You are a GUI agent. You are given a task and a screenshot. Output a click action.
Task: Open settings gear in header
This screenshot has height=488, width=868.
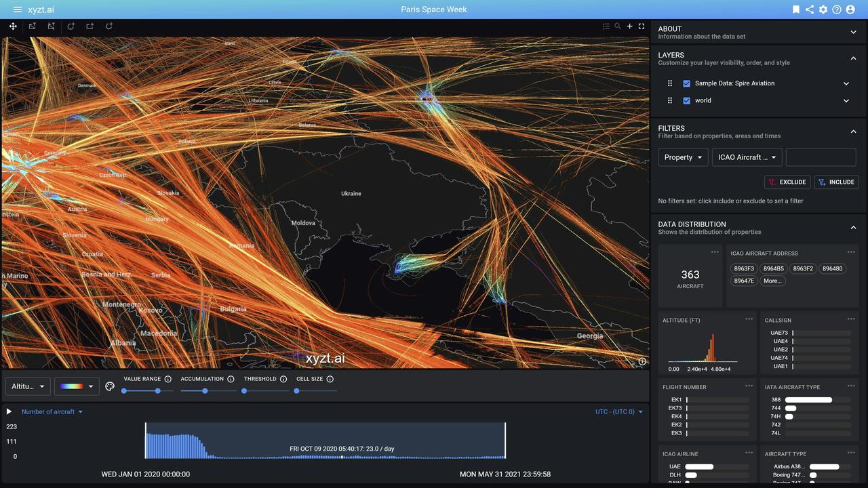tap(823, 9)
